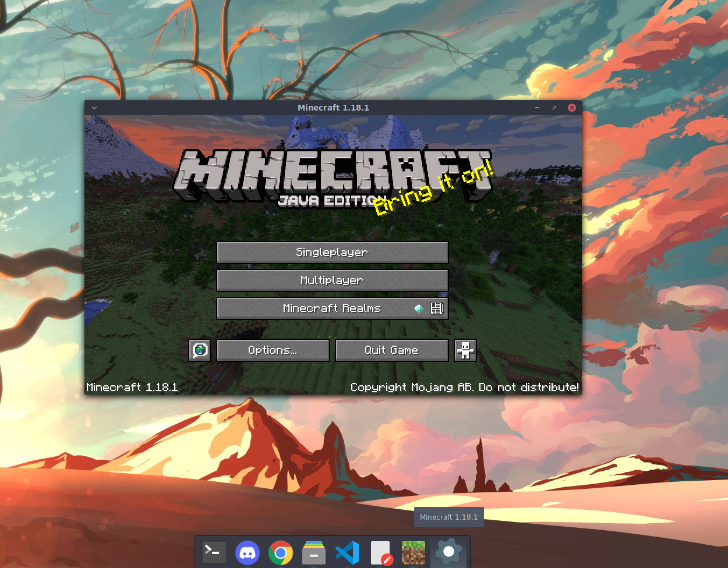Click the Minecraft 1.18.1 title bar text
Image resolution: width=728 pixels, height=568 pixels.
pyautogui.click(x=333, y=108)
